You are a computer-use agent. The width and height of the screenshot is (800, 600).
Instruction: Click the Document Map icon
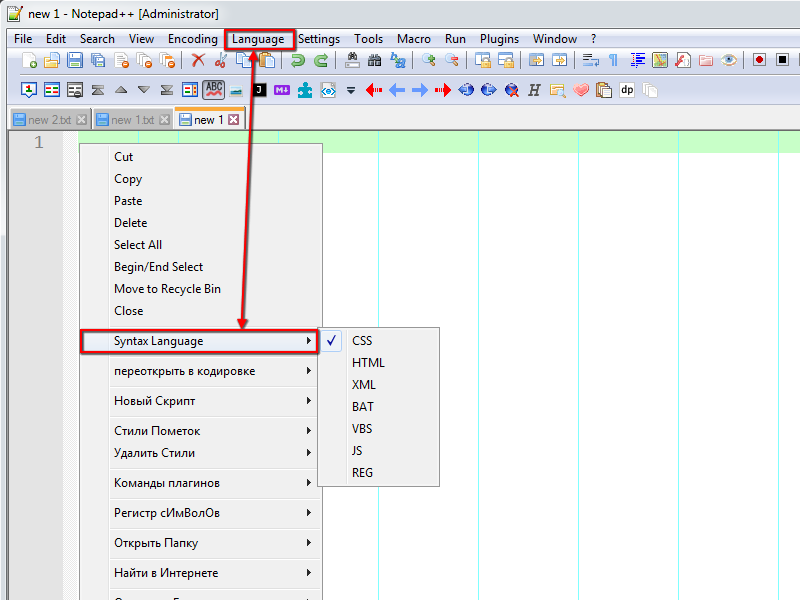(660, 60)
